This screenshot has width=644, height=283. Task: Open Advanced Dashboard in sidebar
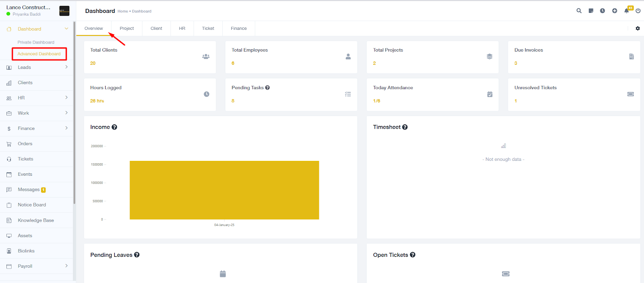point(39,54)
